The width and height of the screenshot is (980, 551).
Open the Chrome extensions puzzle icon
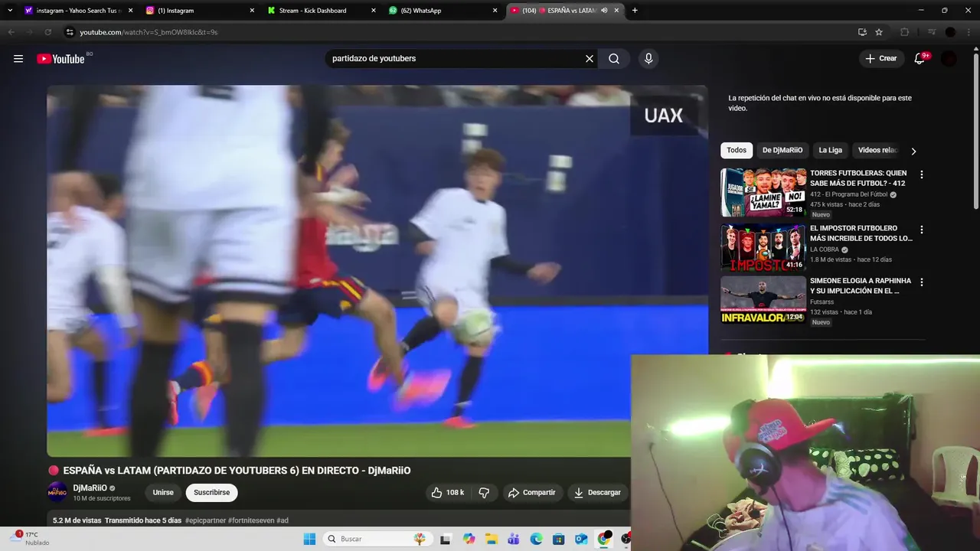pos(904,32)
